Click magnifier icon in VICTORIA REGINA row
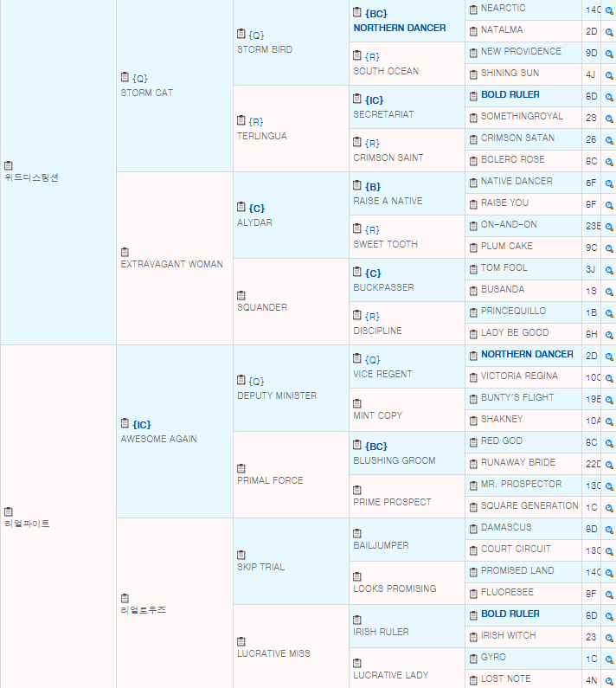Image resolution: width=616 pixels, height=688 pixels. [609, 378]
